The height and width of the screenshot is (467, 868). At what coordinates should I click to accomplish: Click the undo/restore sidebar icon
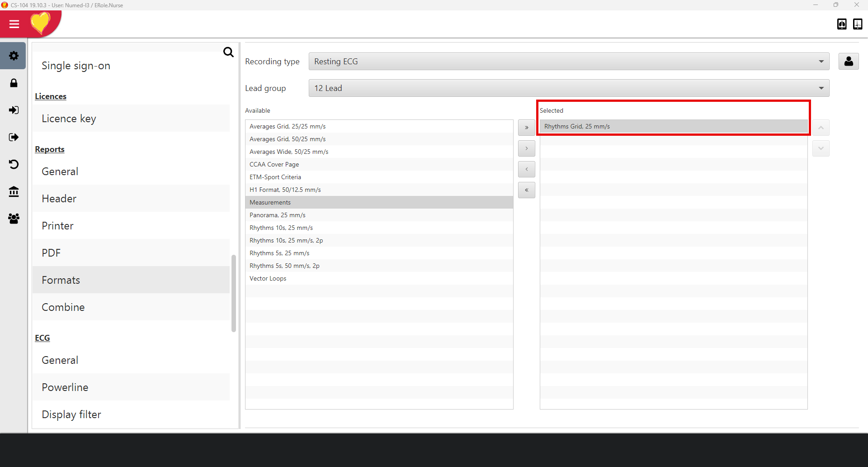(14, 164)
